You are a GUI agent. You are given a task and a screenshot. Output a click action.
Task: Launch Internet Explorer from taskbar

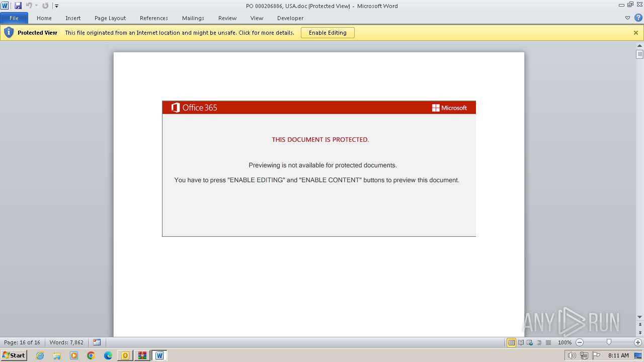40,355
